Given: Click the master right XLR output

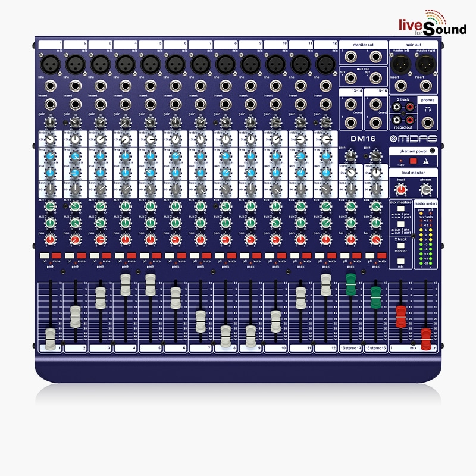Looking at the screenshot, I should (425, 65).
